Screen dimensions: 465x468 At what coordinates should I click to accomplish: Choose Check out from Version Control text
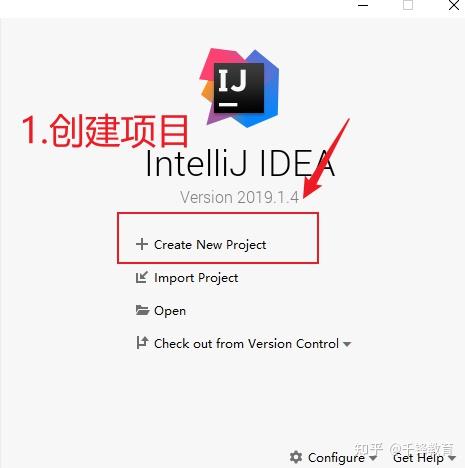coord(246,343)
